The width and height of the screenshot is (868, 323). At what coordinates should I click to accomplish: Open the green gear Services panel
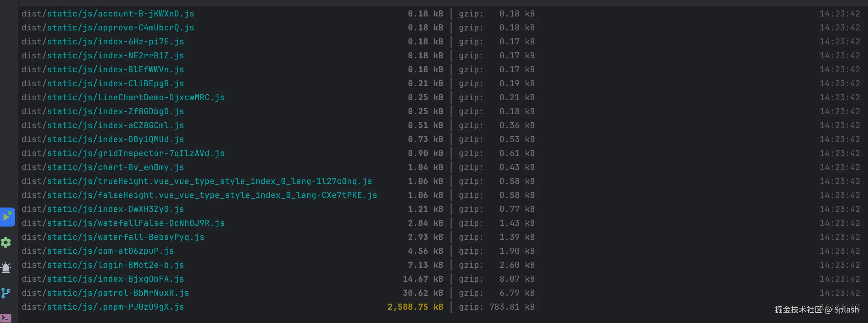click(6, 242)
